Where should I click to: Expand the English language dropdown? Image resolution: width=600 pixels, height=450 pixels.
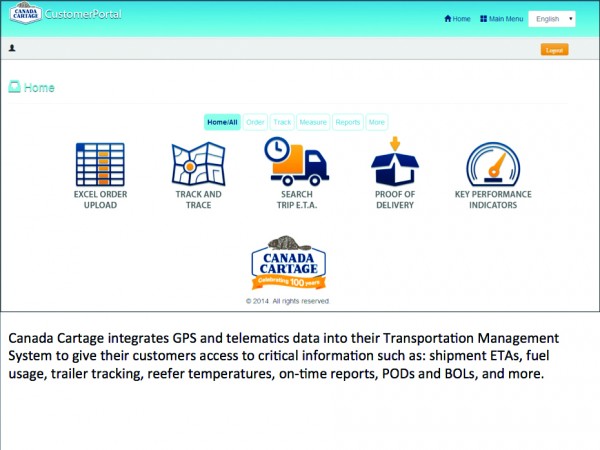(x=552, y=19)
